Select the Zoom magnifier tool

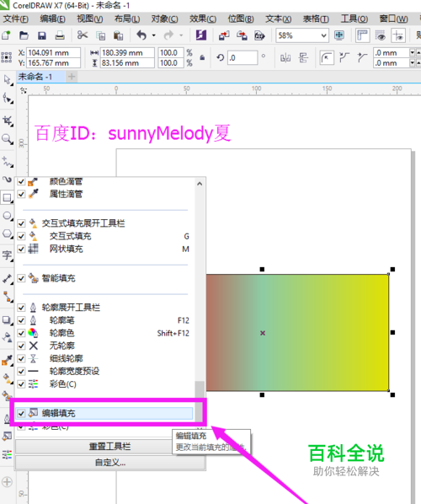point(8,139)
